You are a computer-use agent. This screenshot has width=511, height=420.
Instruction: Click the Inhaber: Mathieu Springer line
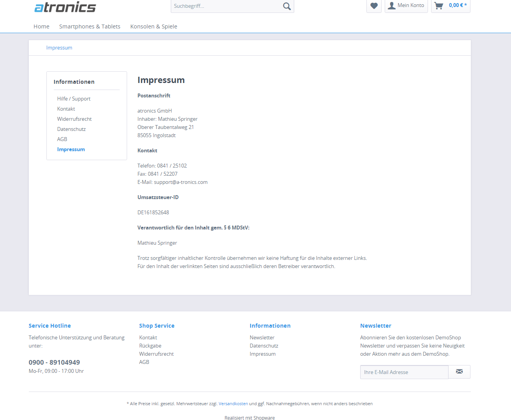click(x=168, y=119)
